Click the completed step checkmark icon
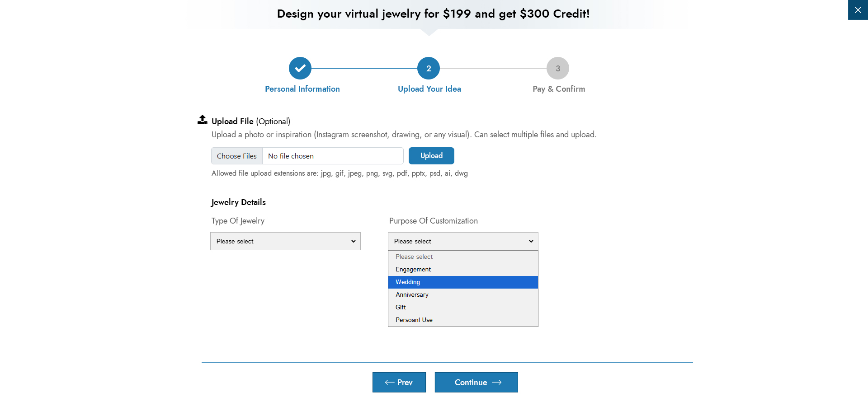The image size is (868, 420). click(x=300, y=68)
